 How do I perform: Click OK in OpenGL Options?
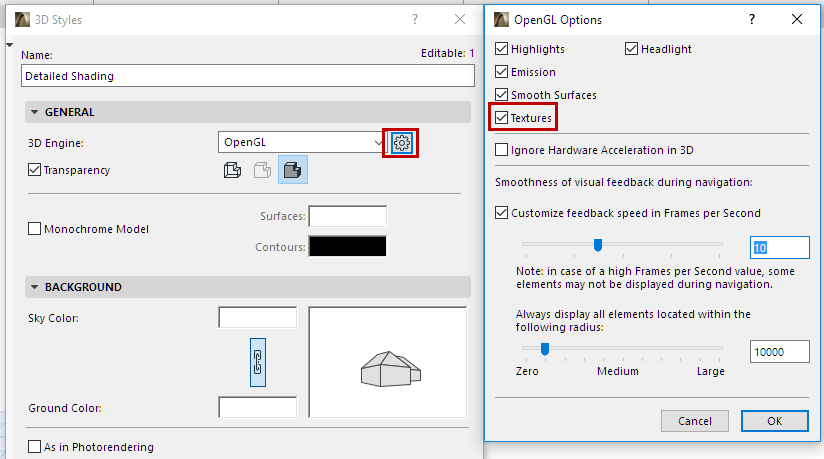(774, 421)
